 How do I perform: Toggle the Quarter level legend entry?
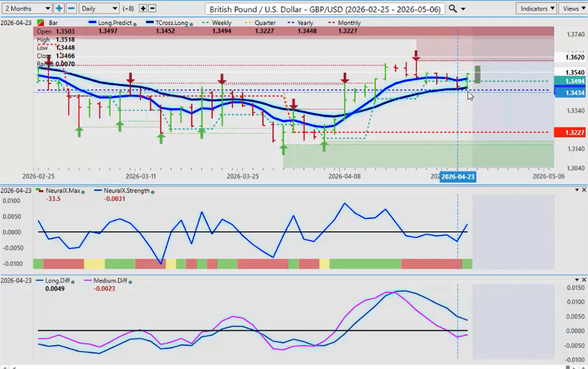[x=261, y=23]
